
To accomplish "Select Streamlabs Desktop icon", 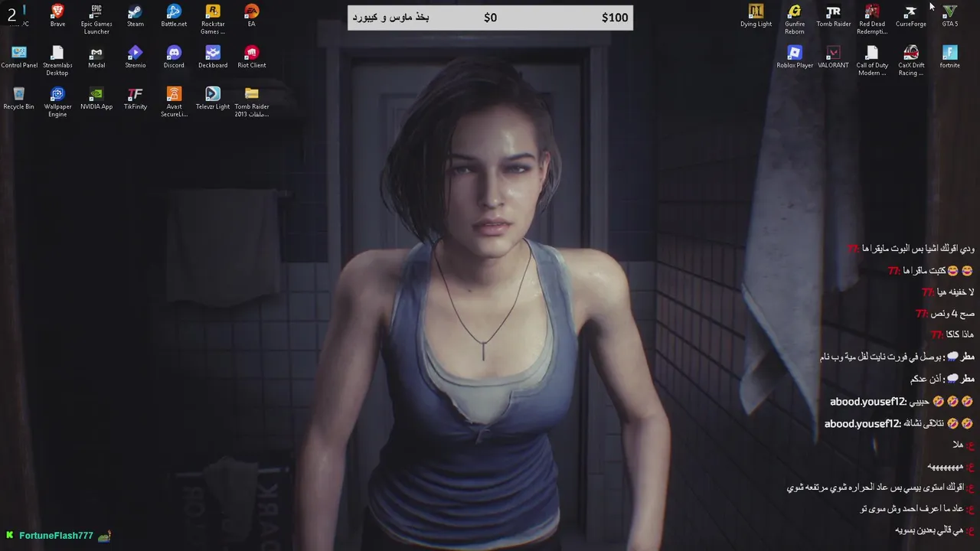I will pos(57,60).
